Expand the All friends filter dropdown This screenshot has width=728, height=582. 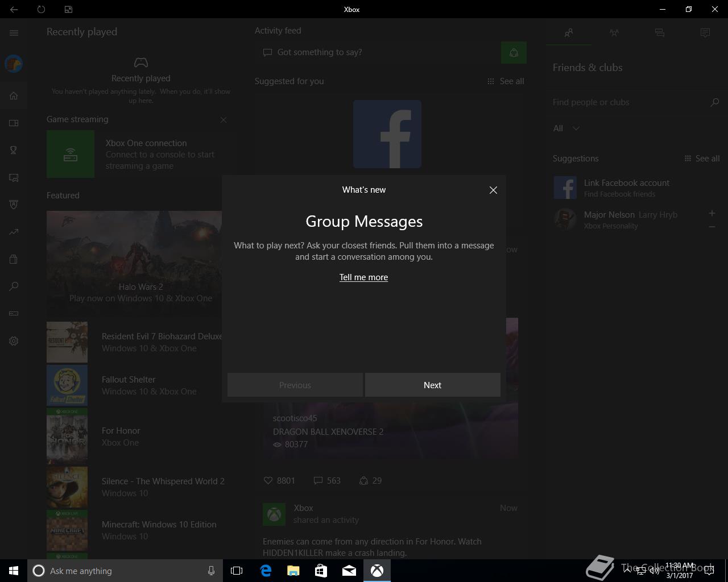click(x=566, y=128)
